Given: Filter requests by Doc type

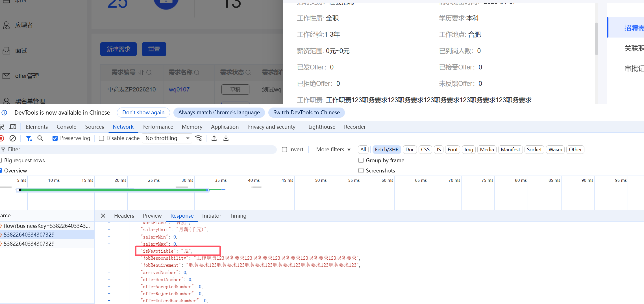Looking at the screenshot, I should pos(410,150).
